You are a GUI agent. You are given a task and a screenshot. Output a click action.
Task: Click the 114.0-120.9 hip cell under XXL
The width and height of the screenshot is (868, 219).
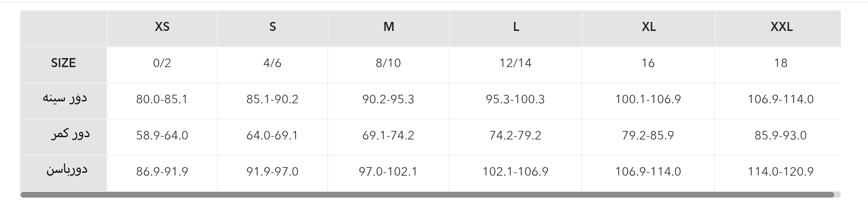pos(781,172)
